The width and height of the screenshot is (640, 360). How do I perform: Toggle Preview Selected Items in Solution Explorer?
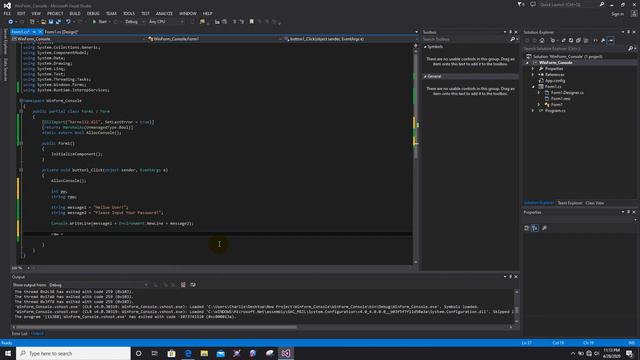611,40
